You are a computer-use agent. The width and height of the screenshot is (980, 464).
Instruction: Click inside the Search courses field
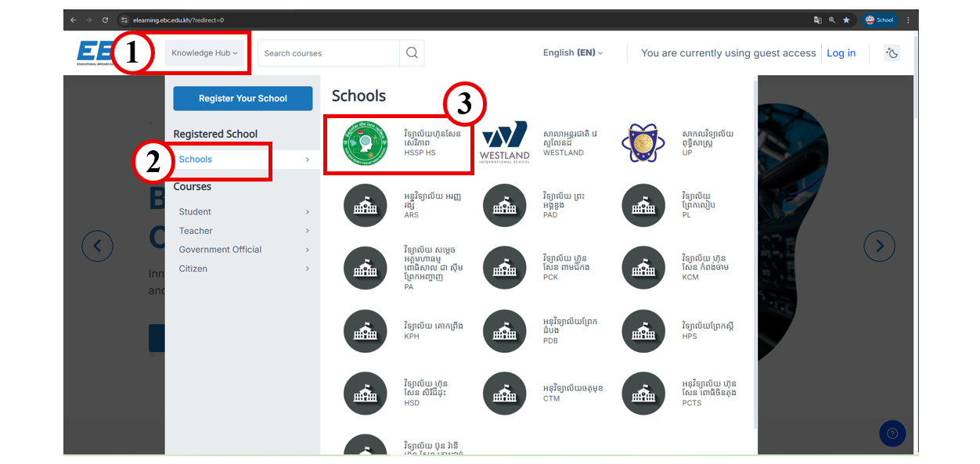(329, 53)
